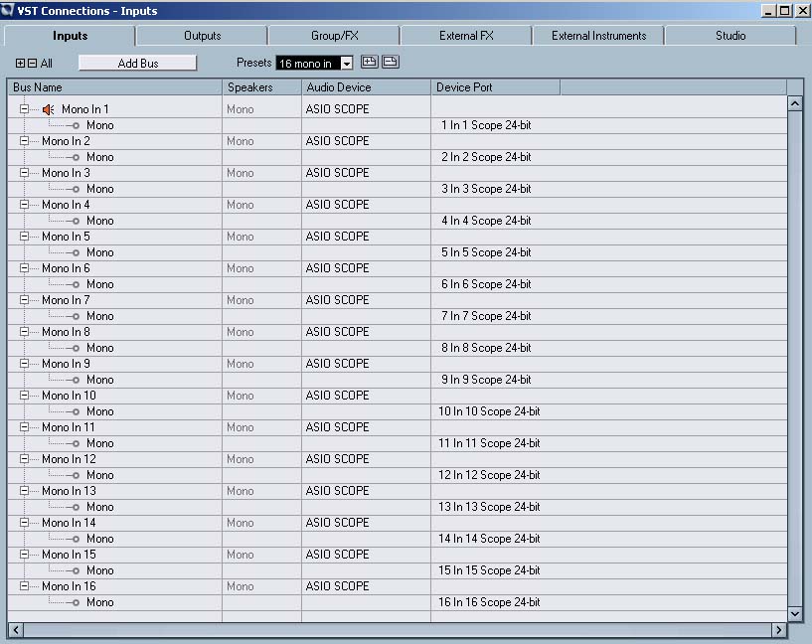812x644 pixels.
Task: Click the VST Connections title bar icon
Action: tap(9, 11)
